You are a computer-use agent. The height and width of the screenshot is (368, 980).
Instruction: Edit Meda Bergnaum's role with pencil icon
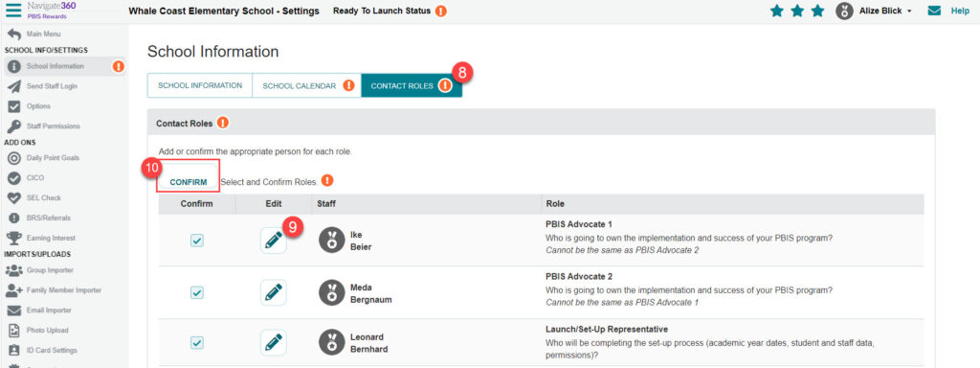coord(274,292)
